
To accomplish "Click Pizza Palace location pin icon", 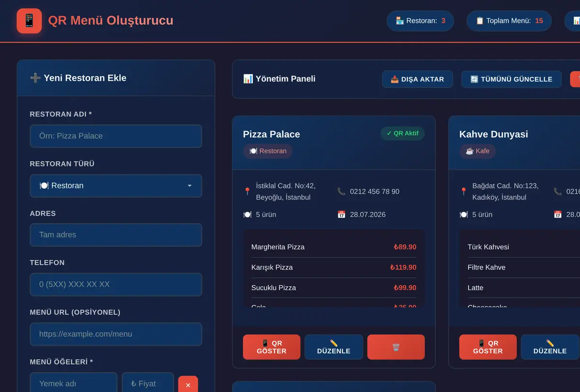I will click(x=247, y=191).
